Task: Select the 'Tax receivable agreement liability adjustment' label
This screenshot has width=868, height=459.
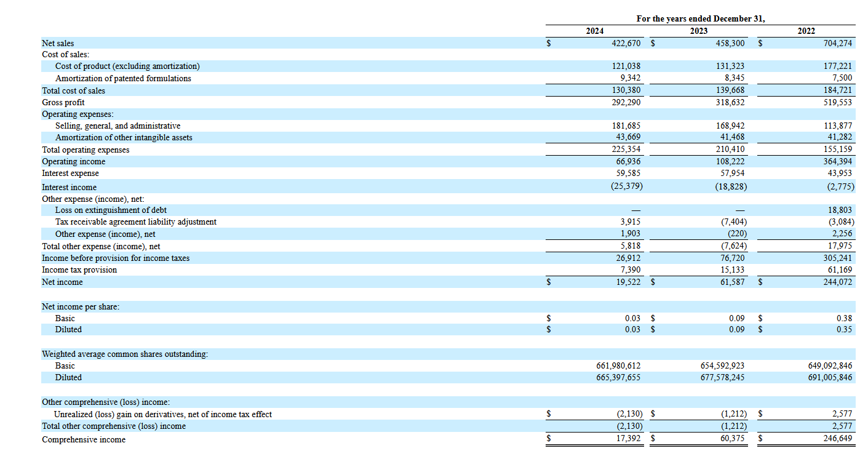Action: pos(135,222)
